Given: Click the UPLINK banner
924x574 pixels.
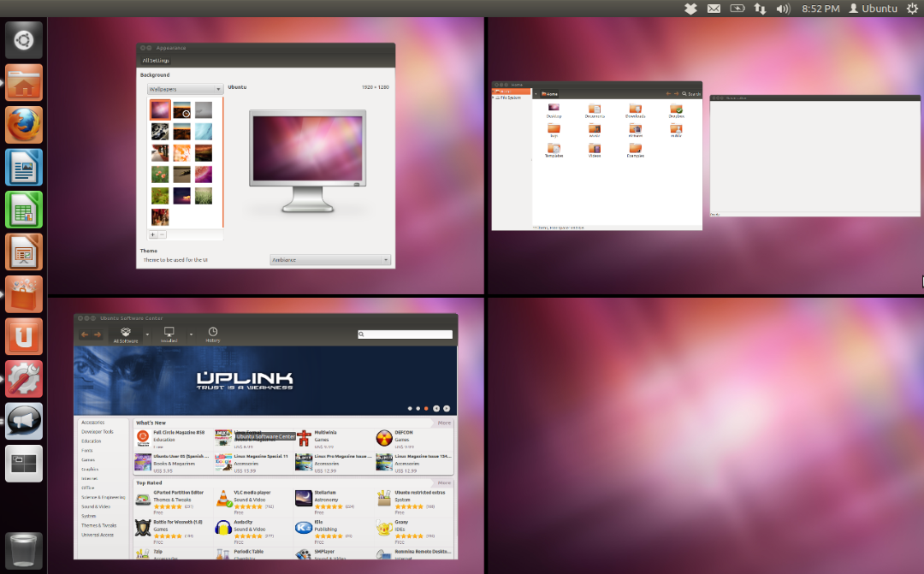Looking at the screenshot, I should click(x=265, y=381).
